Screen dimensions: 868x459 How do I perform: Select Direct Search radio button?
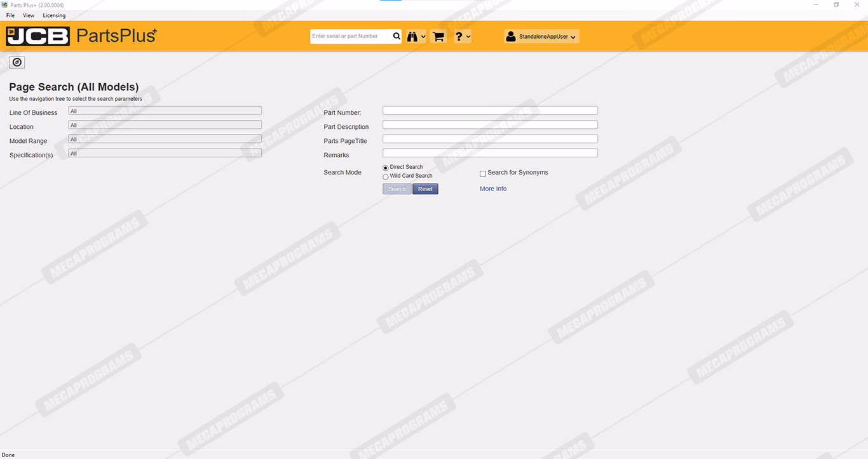point(386,168)
